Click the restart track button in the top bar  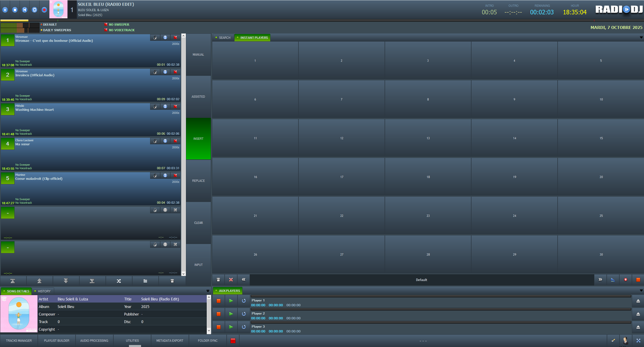25,10
